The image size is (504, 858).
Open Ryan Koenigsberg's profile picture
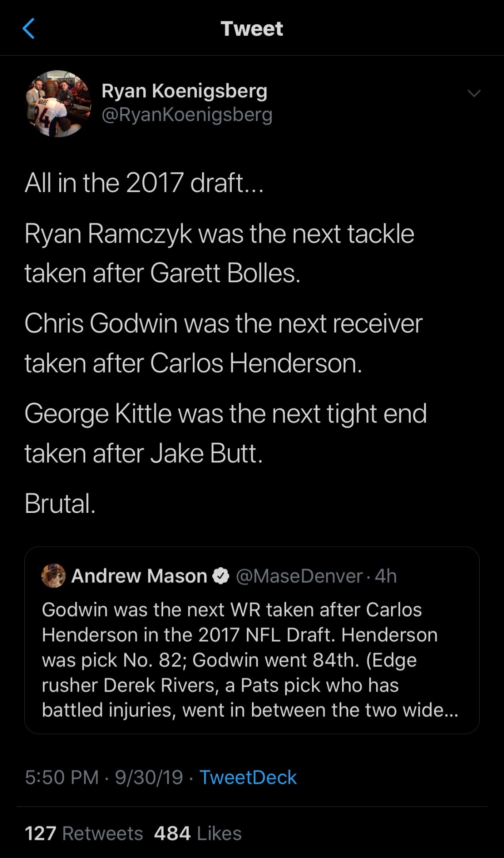coord(58,104)
